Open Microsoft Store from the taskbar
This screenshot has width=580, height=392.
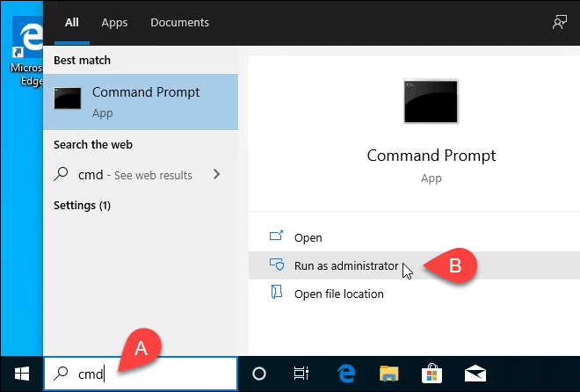point(431,373)
